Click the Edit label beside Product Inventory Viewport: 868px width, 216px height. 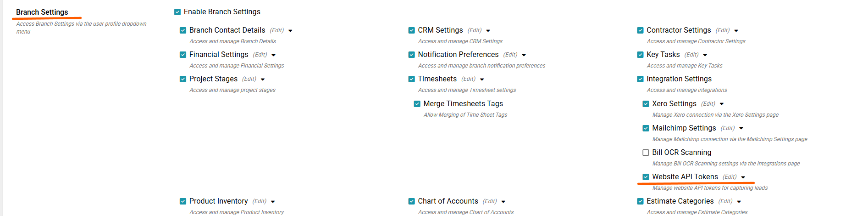(x=260, y=201)
